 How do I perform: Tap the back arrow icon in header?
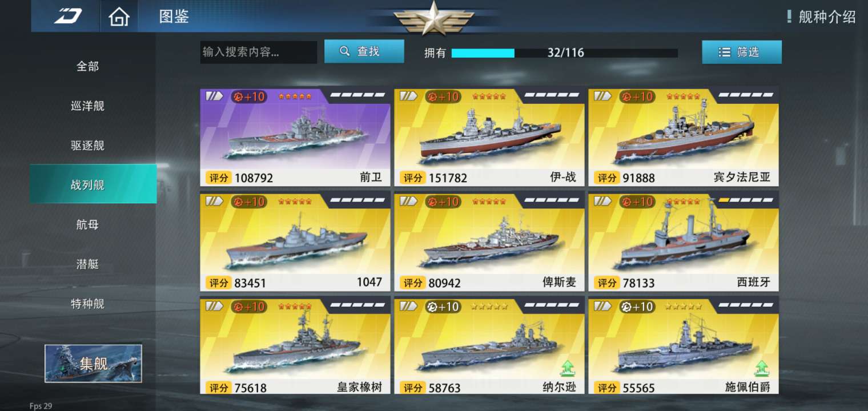pos(69,16)
